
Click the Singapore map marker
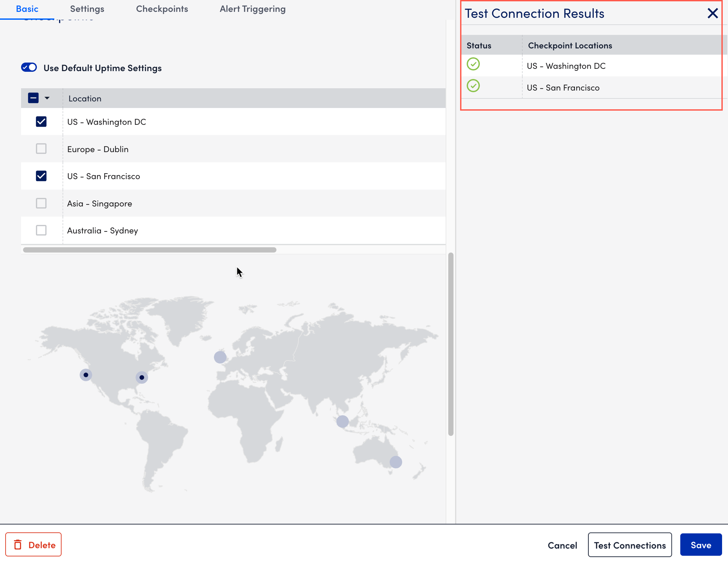(x=342, y=421)
